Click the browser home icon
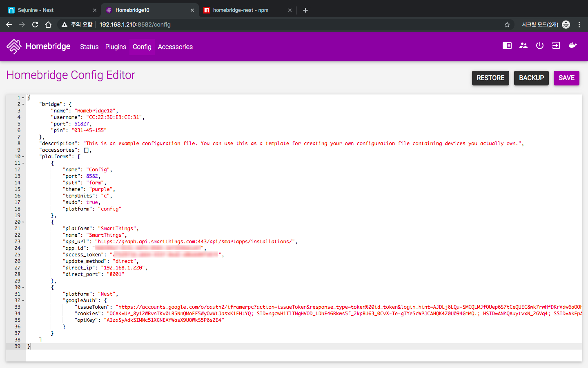The width and height of the screenshot is (588, 368). (48, 25)
